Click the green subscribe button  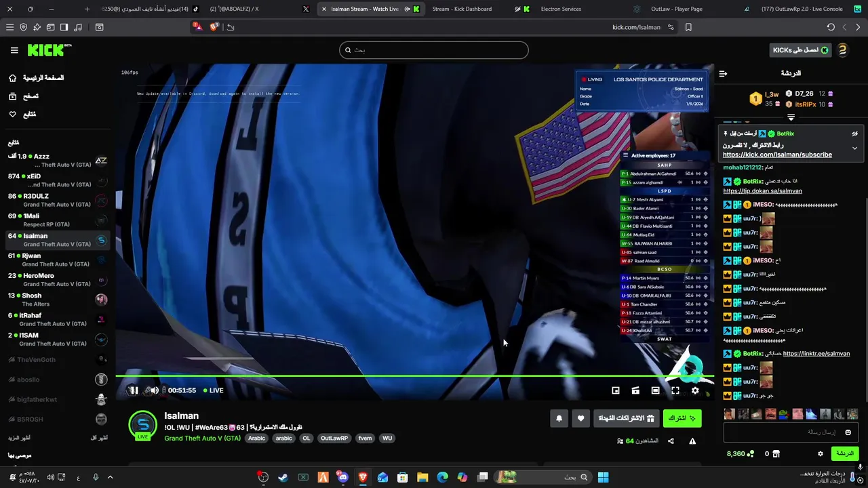682,419
